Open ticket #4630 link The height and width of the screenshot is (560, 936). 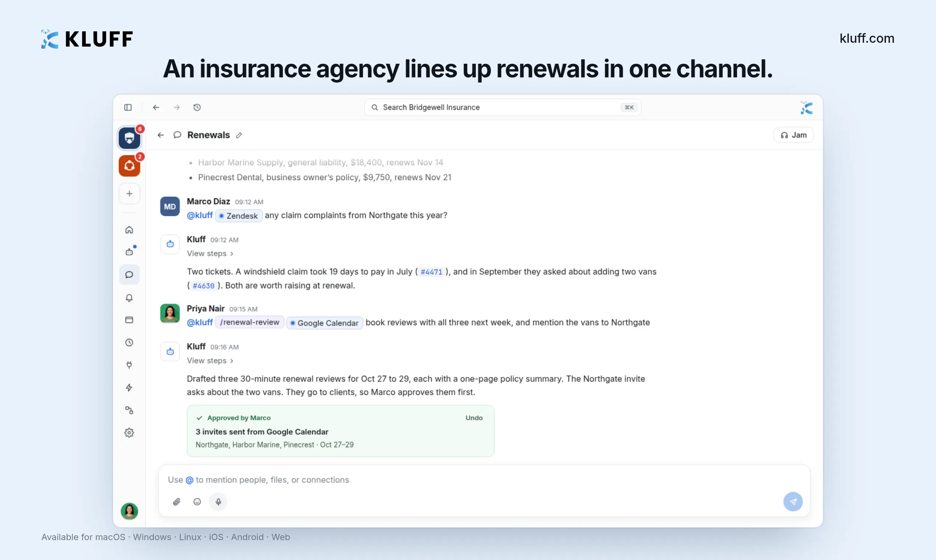pyautogui.click(x=203, y=286)
